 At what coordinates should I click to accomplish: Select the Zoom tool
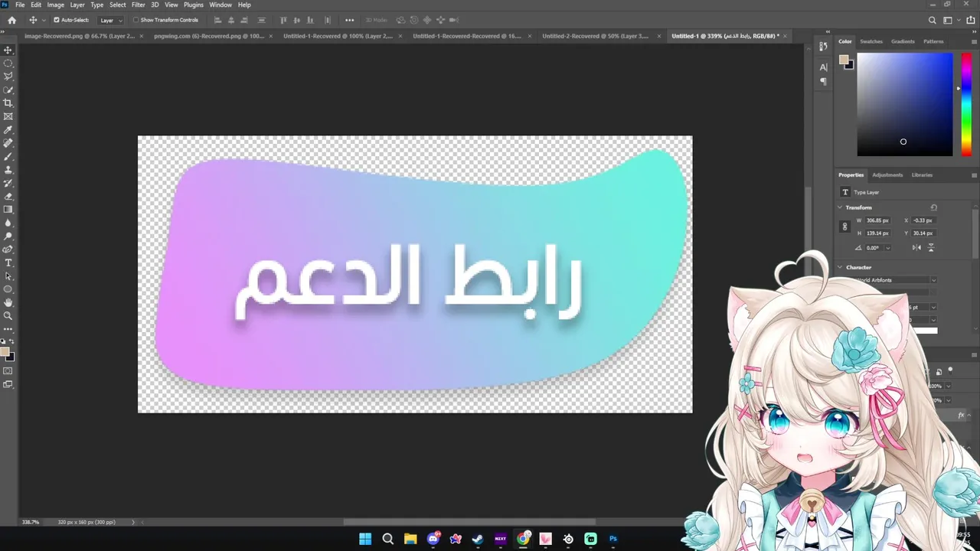point(8,316)
